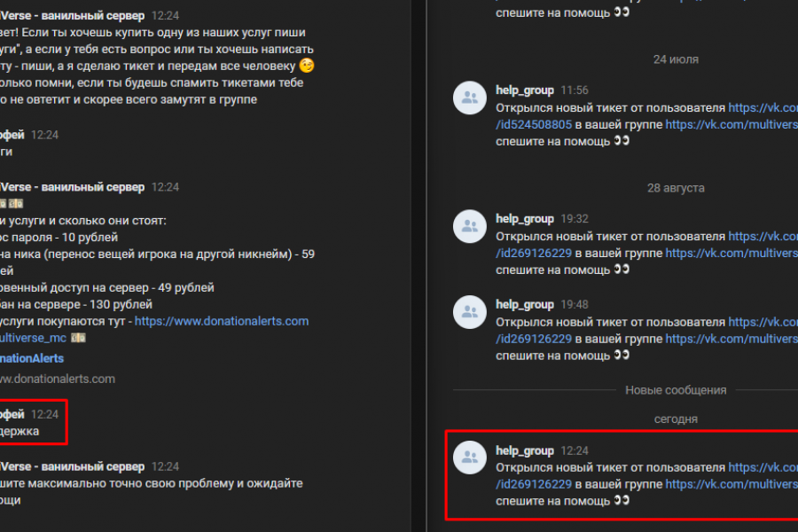Click help_group sender name at 19:32

[525, 219]
